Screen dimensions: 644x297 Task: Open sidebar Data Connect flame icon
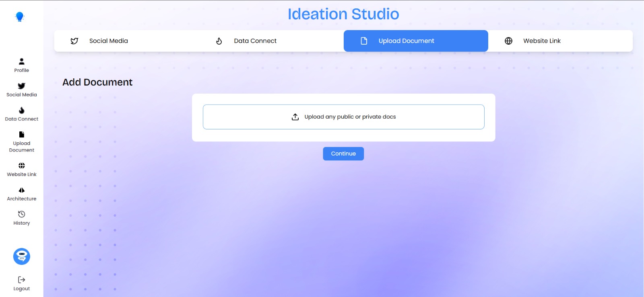pos(22,111)
